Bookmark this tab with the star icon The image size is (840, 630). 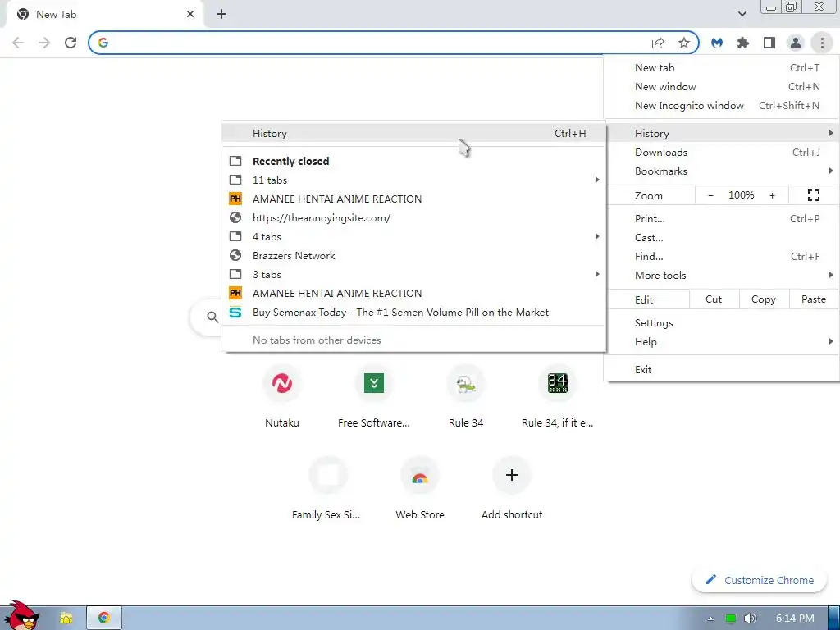pos(684,43)
